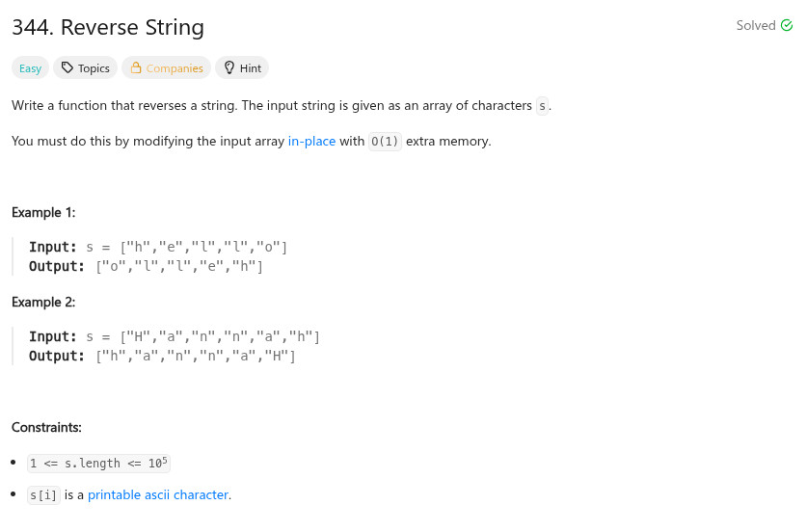The image size is (807, 532).
Task: Select the Easy difficulty badge
Action: (x=31, y=68)
